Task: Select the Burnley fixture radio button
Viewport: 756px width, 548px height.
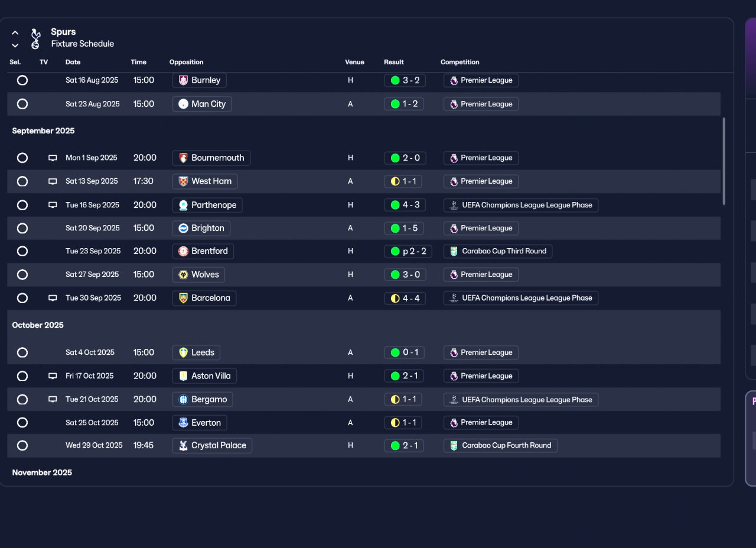Action: click(22, 80)
